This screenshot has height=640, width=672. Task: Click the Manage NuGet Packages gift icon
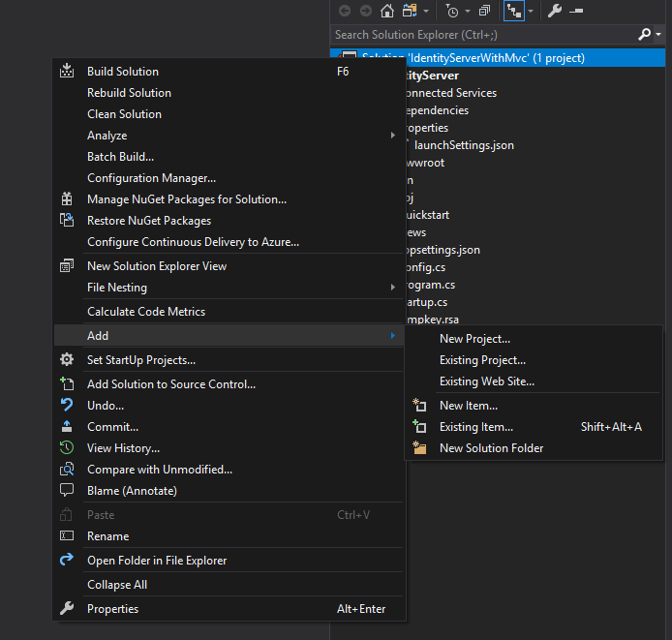[x=67, y=198]
